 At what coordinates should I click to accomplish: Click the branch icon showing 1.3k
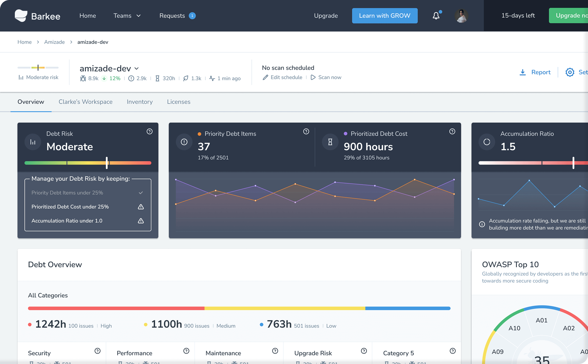[x=186, y=78]
